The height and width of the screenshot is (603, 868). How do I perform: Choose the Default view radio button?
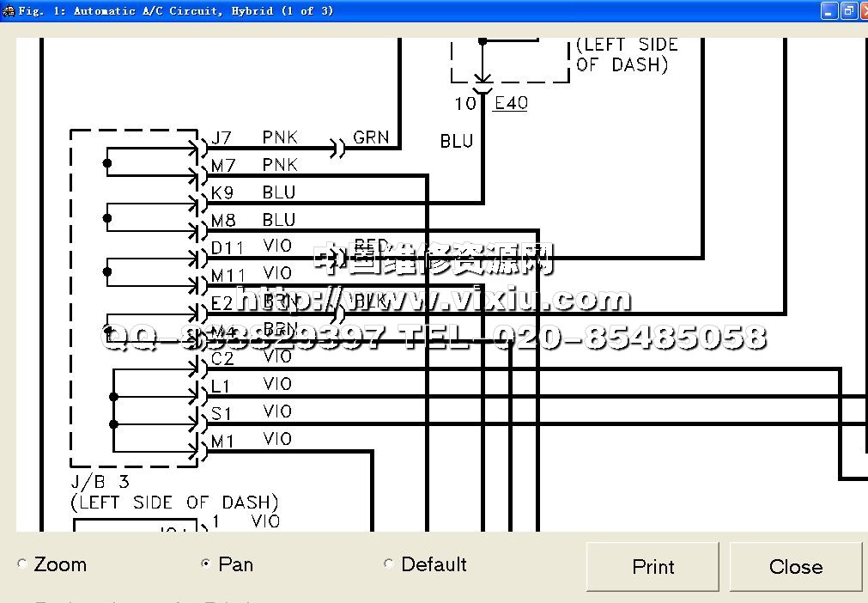pos(389,564)
